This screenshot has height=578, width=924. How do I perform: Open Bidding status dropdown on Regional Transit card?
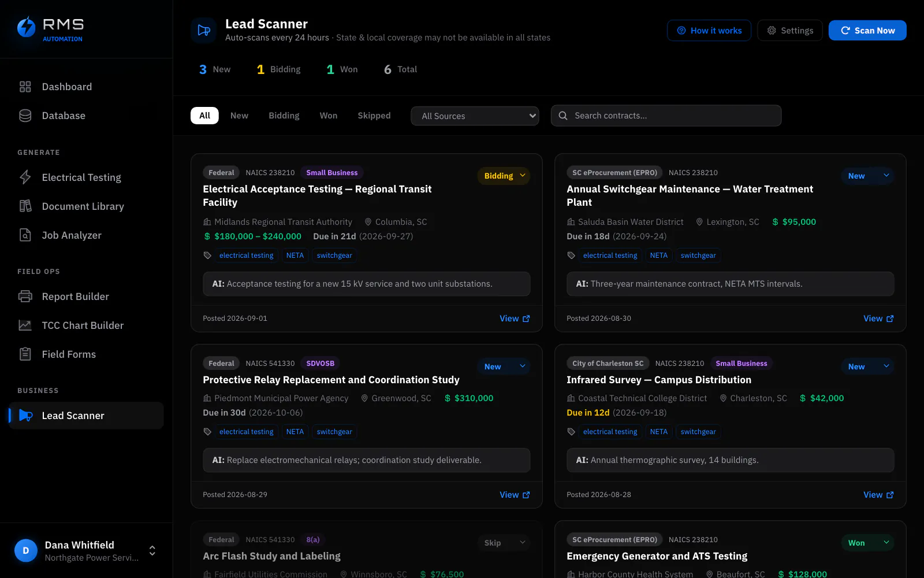504,176
